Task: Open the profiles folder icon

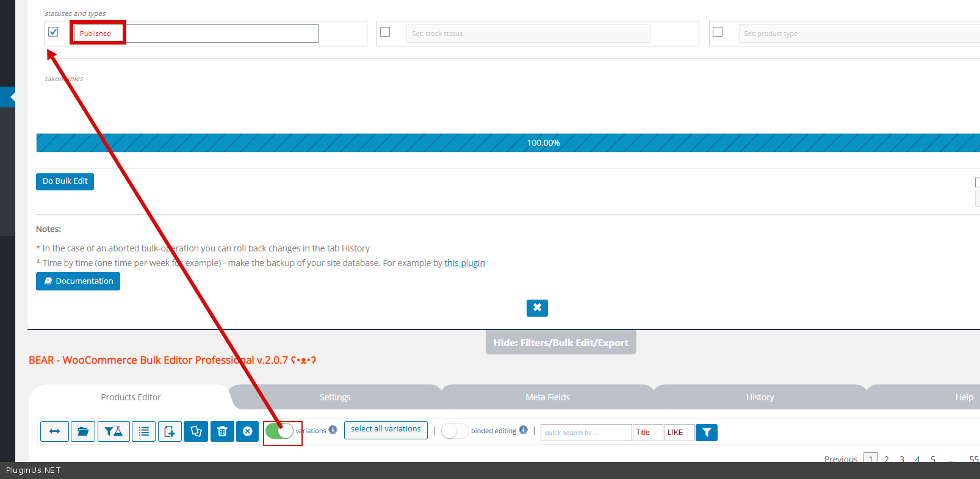Action: [83, 431]
